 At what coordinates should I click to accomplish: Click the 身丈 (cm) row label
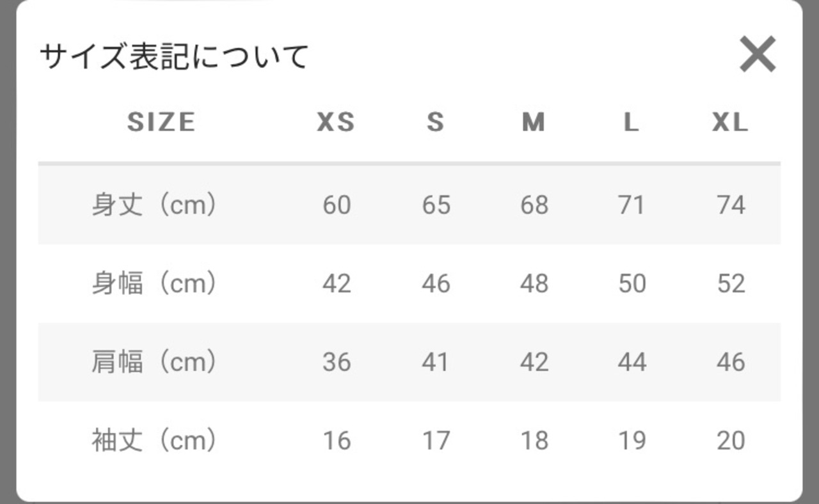(154, 205)
